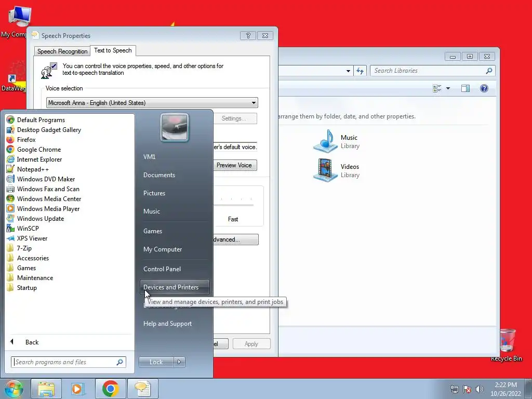Switch to the Speech Recognition tab
Image resolution: width=532 pixels, height=399 pixels.
62,51
